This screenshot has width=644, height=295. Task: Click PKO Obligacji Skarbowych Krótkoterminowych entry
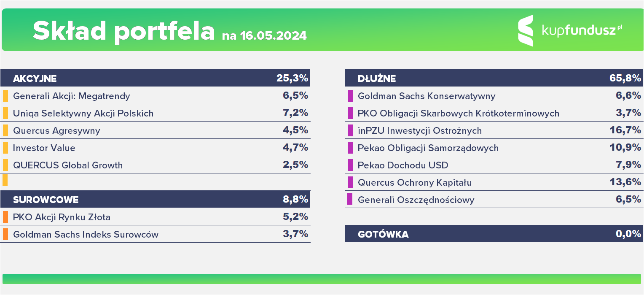point(494,113)
